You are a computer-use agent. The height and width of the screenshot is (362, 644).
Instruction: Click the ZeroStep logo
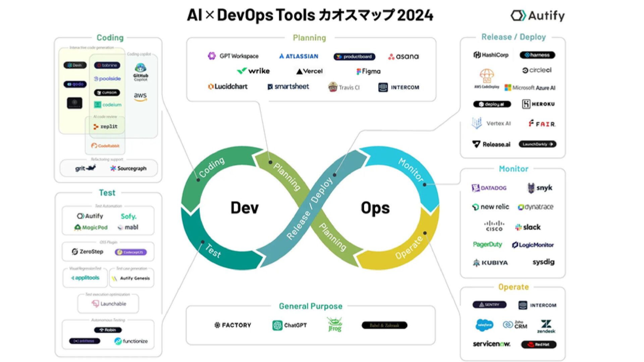click(87, 251)
